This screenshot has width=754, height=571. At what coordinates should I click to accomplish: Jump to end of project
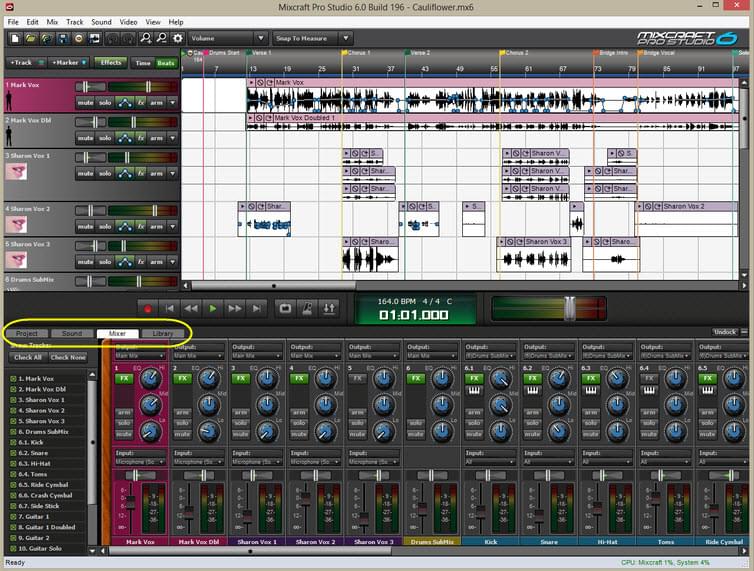pyautogui.click(x=257, y=309)
